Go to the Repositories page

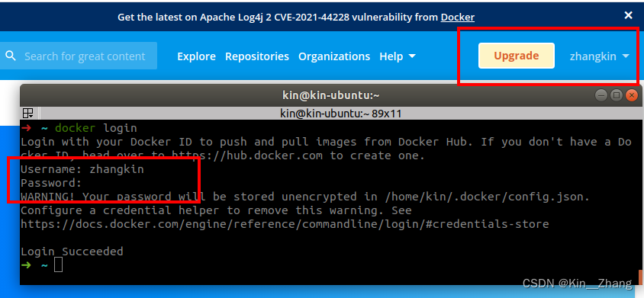click(256, 56)
